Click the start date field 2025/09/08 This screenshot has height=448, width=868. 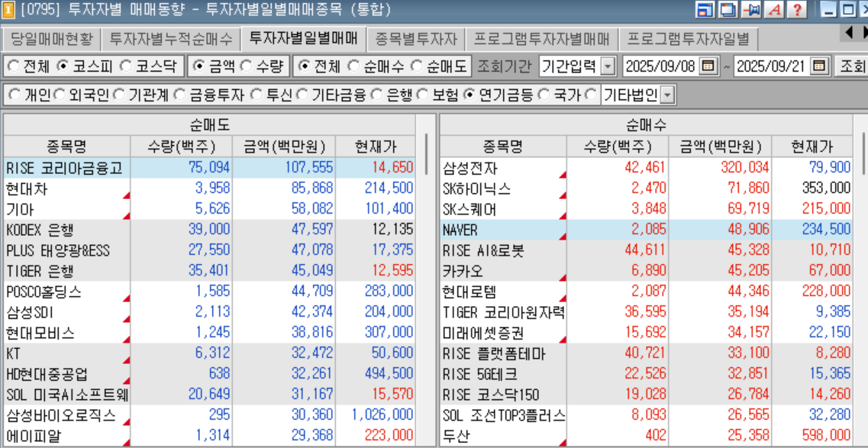point(660,66)
